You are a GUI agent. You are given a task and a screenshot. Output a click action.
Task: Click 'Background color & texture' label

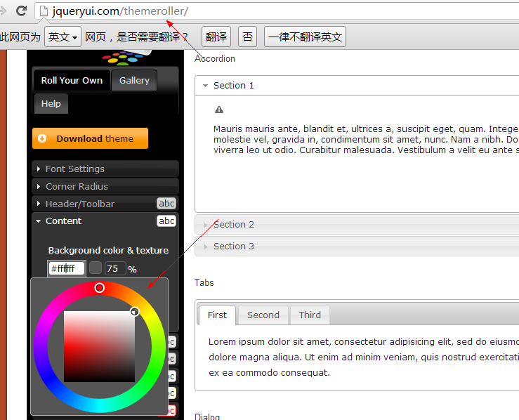coord(108,250)
